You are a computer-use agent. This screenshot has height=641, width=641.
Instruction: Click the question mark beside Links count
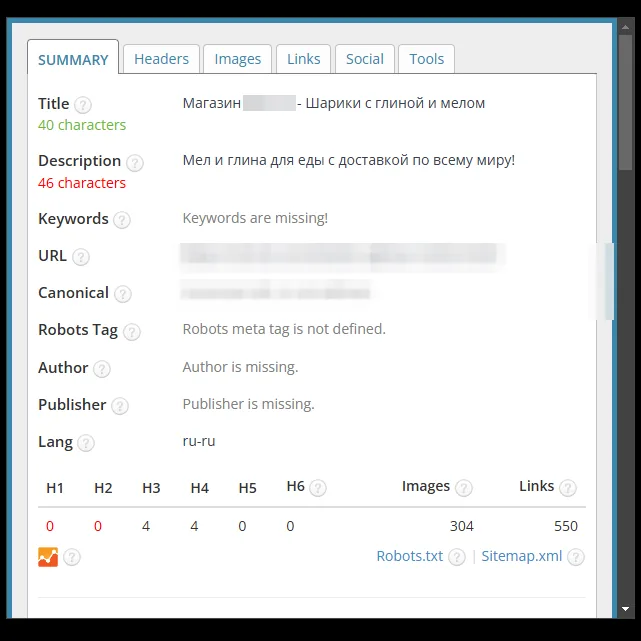click(x=568, y=488)
